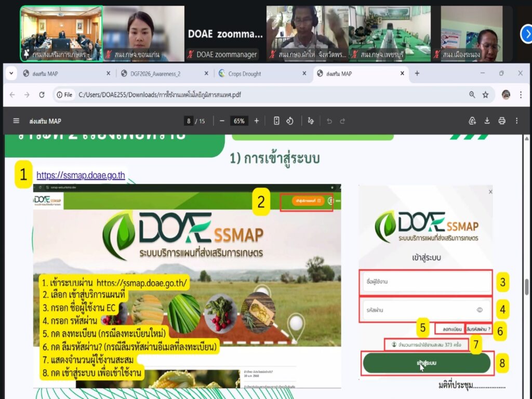Viewport: 532px width, 399px height.
Task: Zoom in with the plus button
Action: point(257,121)
